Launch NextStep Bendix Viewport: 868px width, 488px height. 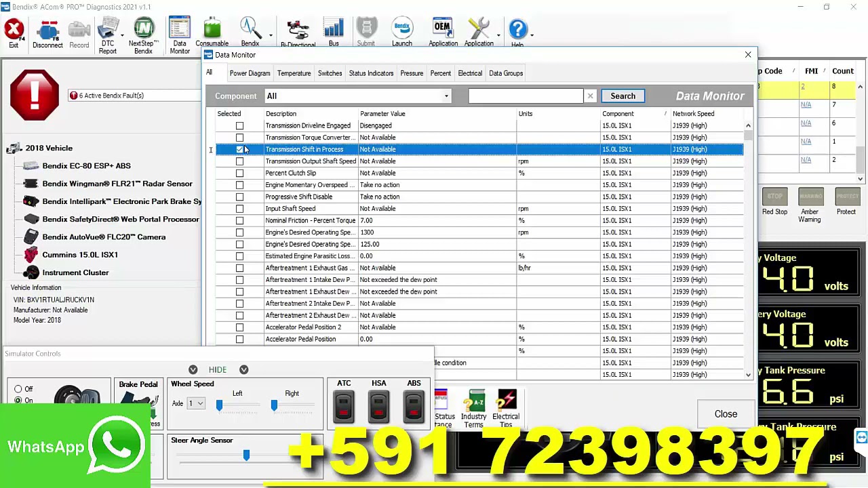[x=143, y=35]
